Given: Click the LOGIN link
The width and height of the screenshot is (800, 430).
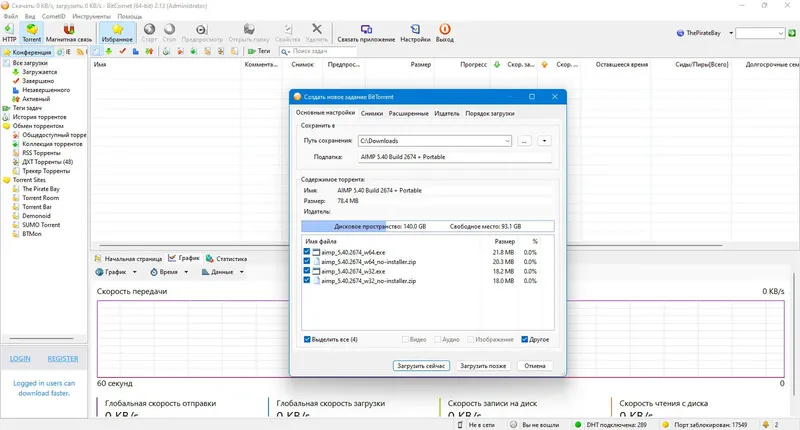Looking at the screenshot, I should click(20, 359).
